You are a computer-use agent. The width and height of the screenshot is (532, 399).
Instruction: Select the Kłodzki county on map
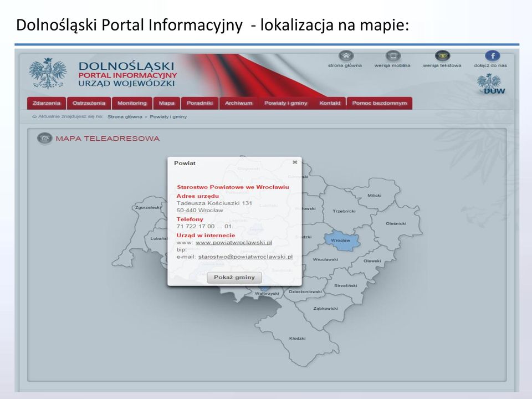tap(297, 339)
